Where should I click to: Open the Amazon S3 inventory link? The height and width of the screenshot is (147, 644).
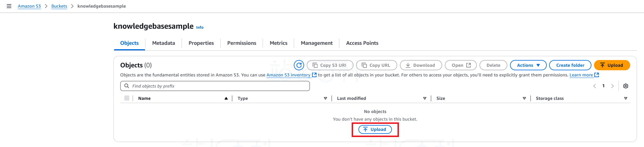coord(288,75)
